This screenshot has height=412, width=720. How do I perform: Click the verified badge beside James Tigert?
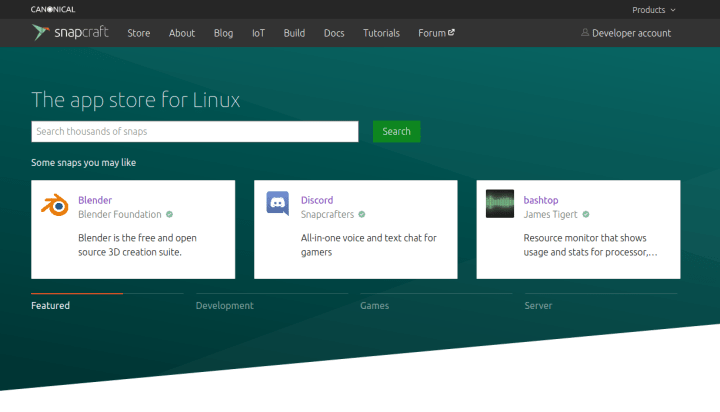[586, 214]
